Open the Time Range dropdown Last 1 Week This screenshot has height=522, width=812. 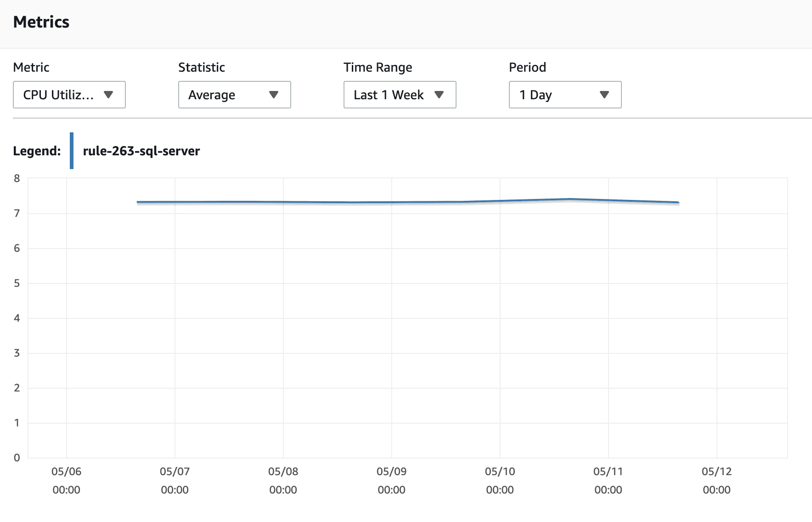coord(400,95)
